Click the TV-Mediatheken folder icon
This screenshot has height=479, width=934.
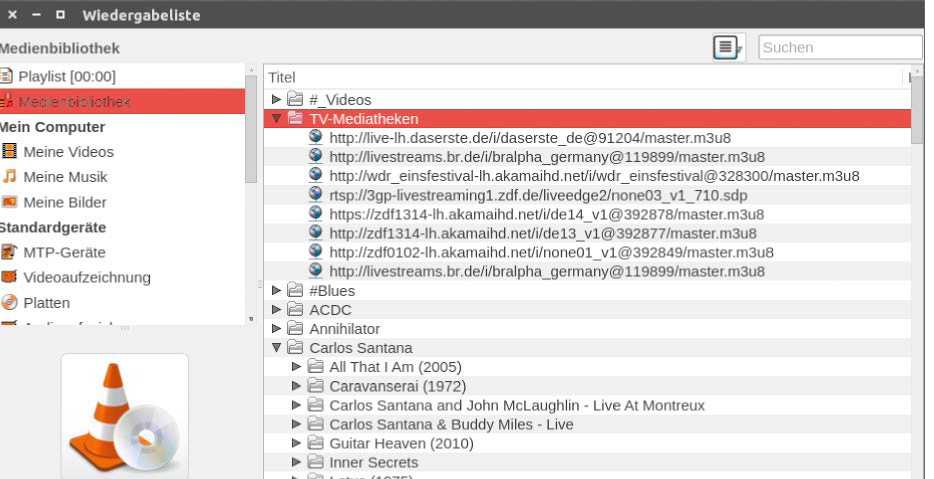[295, 118]
